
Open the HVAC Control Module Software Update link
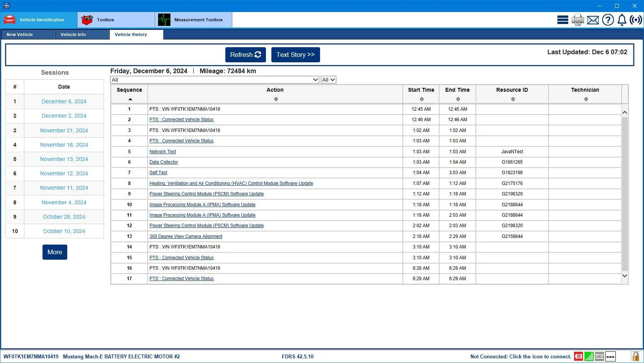[231, 183]
